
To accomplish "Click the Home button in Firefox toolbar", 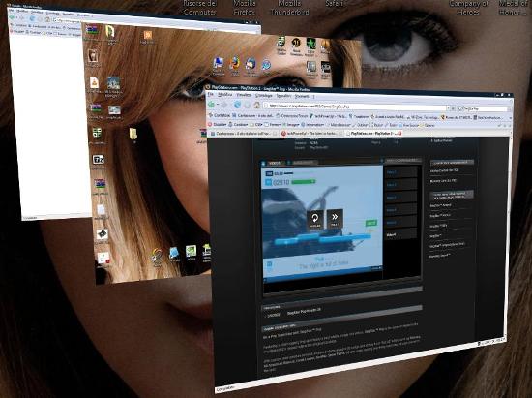I will [x=257, y=106].
